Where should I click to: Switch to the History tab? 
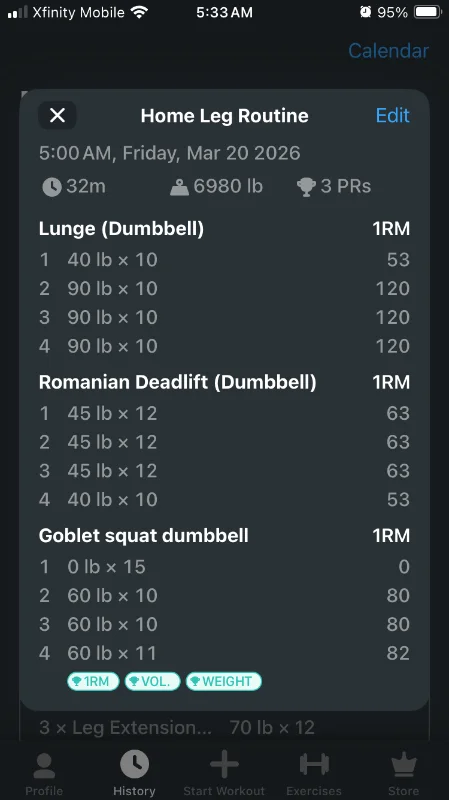point(134,774)
